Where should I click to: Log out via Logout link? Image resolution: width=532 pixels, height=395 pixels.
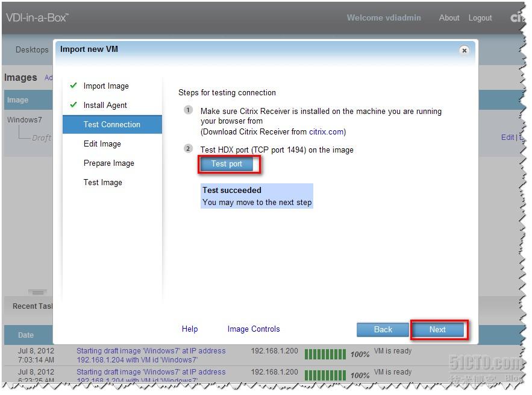(480, 18)
